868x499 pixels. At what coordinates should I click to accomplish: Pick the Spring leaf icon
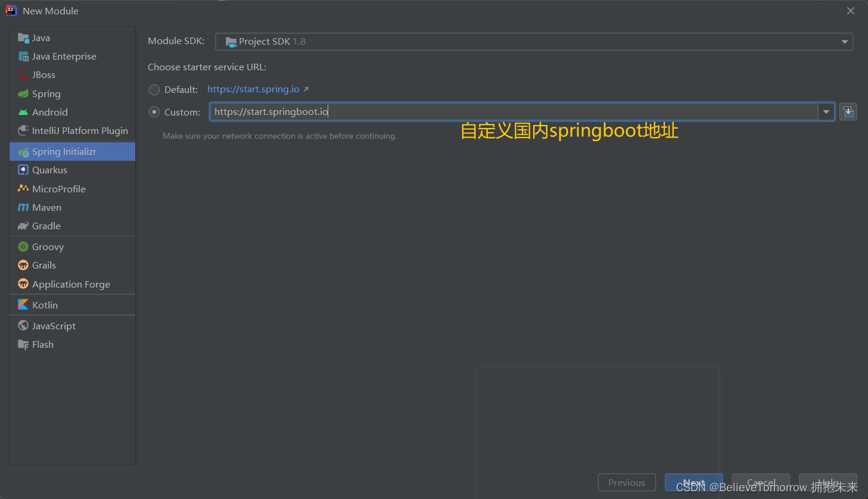coord(23,93)
